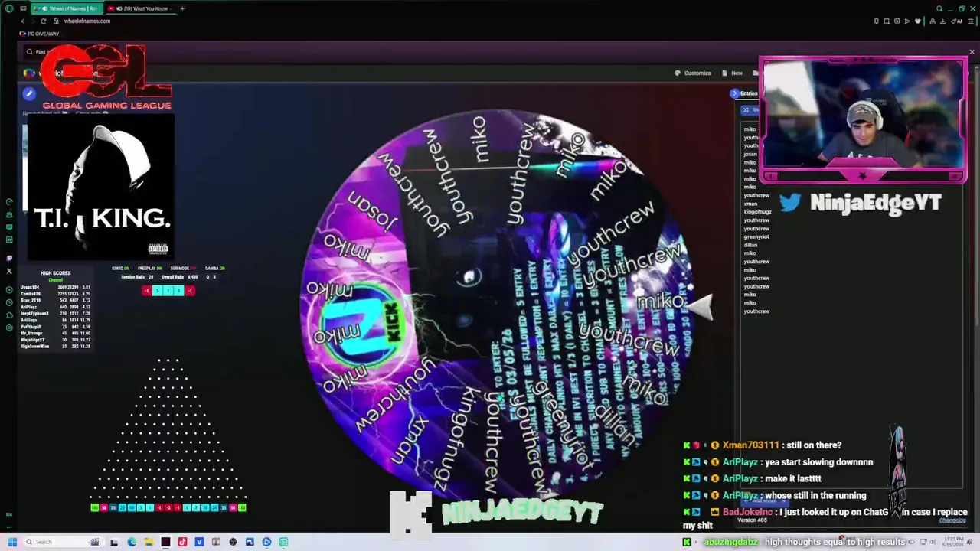Screen dimensions: 980x551
Task: Open the player play icon in toolbar
Action: point(907,21)
